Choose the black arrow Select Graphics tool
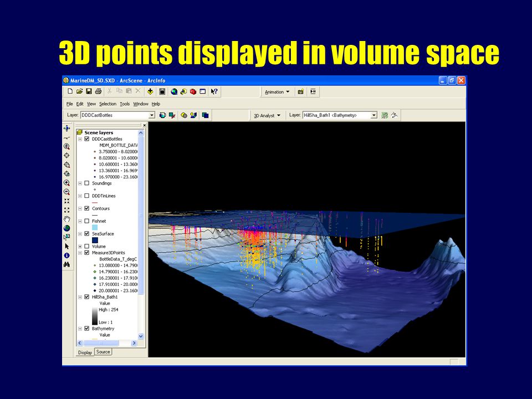The image size is (532, 399). coord(67,246)
